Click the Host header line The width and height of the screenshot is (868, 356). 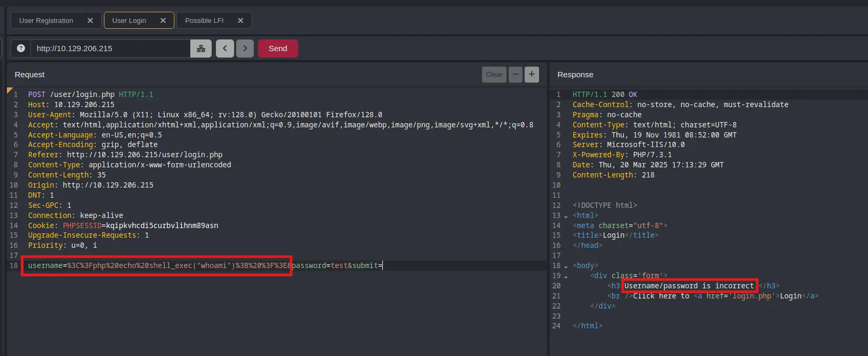click(71, 104)
